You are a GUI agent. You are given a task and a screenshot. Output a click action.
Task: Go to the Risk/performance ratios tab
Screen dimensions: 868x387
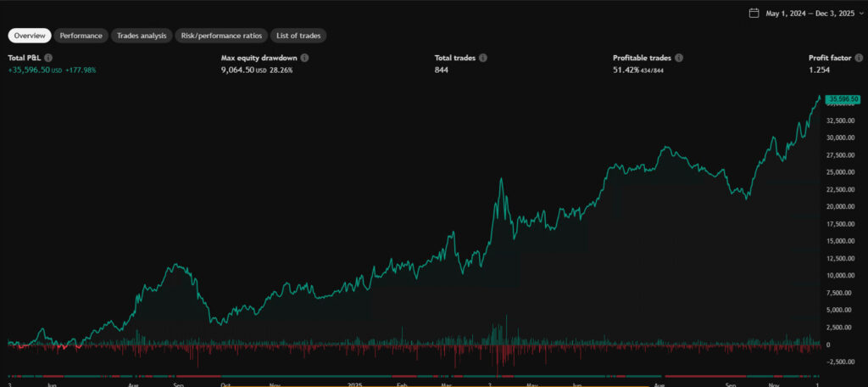point(222,36)
